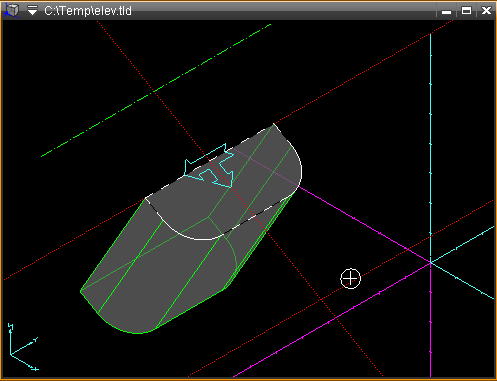Screen dimensions: 497x381
Task: Close the elev.tld window
Action: [x=486, y=11]
